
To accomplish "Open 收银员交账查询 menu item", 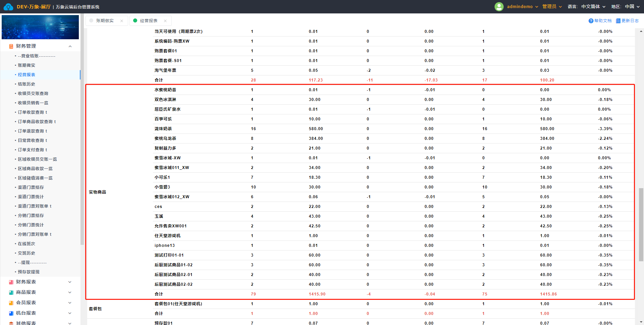I will (33, 94).
